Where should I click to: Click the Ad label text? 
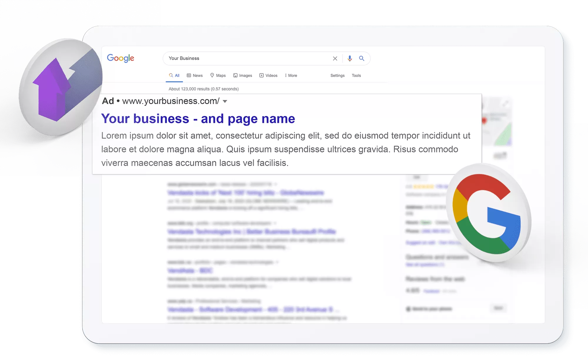(x=108, y=101)
